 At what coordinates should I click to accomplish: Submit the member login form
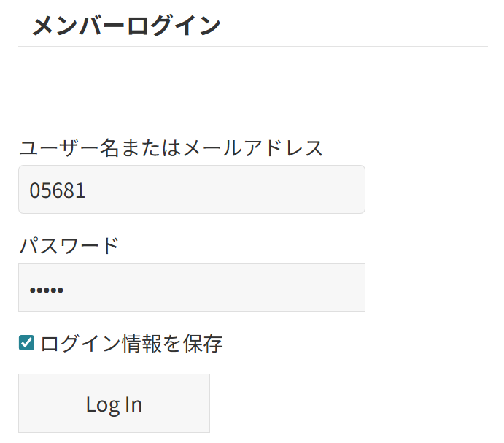(x=114, y=404)
